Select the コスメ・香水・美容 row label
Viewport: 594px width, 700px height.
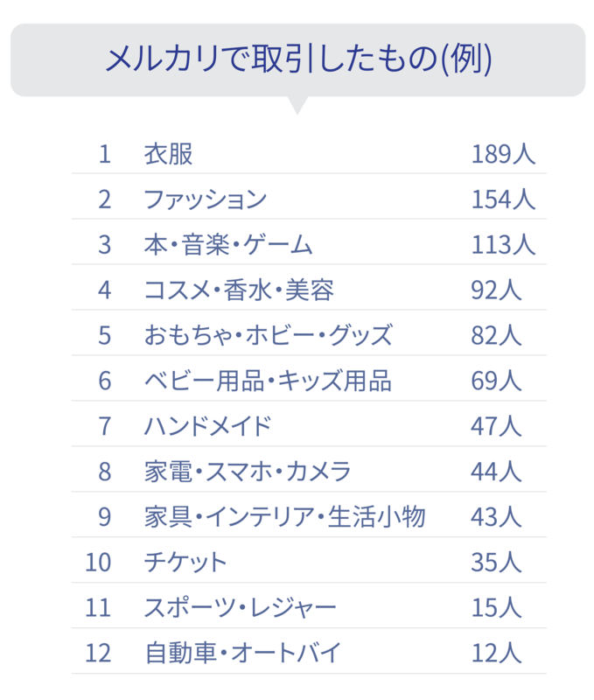click(x=239, y=290)
